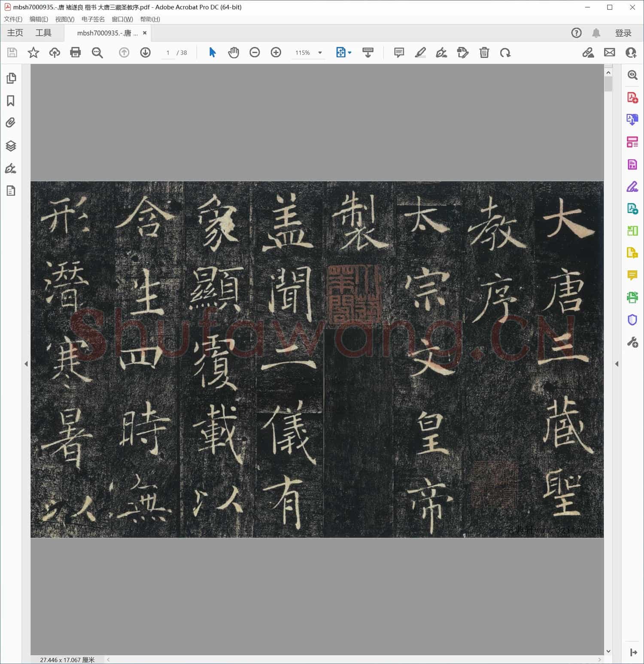Switch to the 工具 tab
Image resolution: width=644 pixels, height=664 pixels.
point(43,33)
